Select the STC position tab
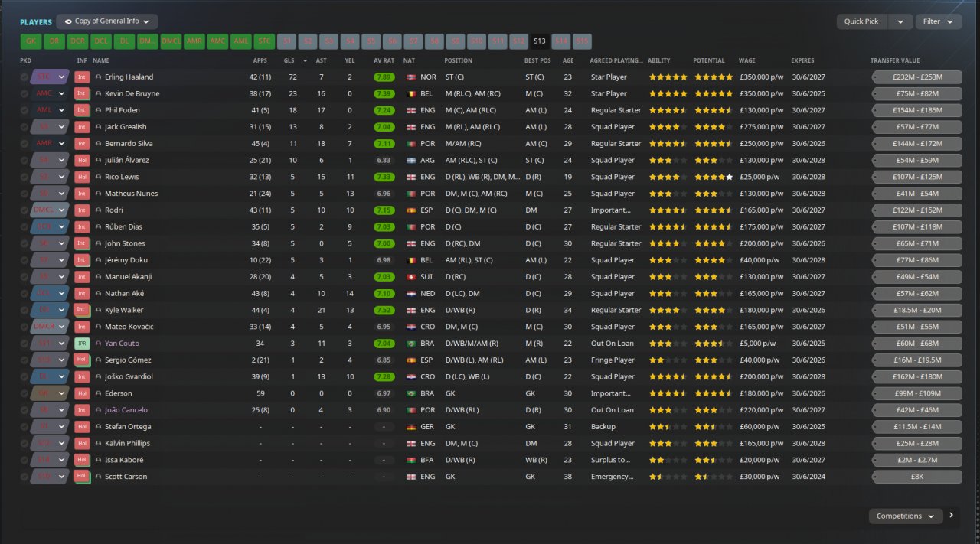Viewport: 980px width, 544px height. tap(264, 41)
